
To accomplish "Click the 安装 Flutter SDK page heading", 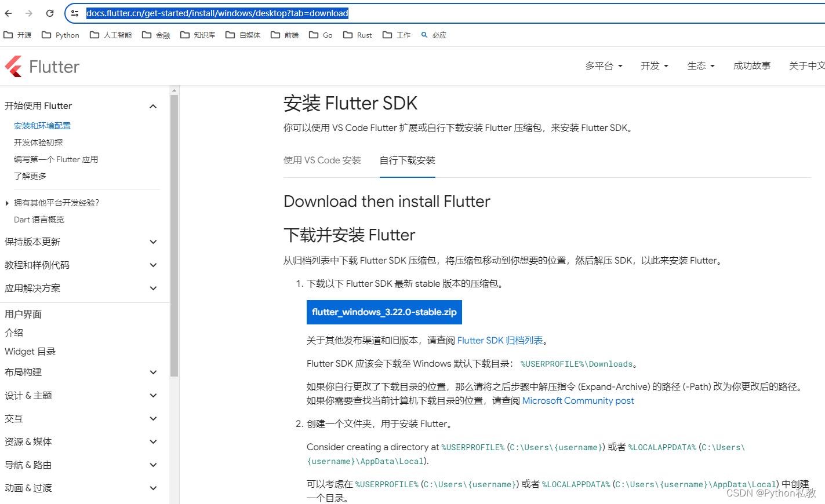I will (x=351, y=103).
